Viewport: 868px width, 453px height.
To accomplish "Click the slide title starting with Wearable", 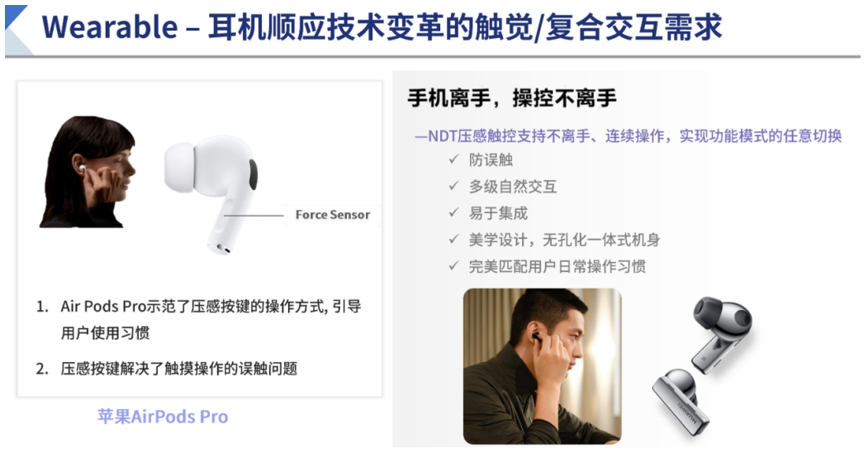I will 382,26.
